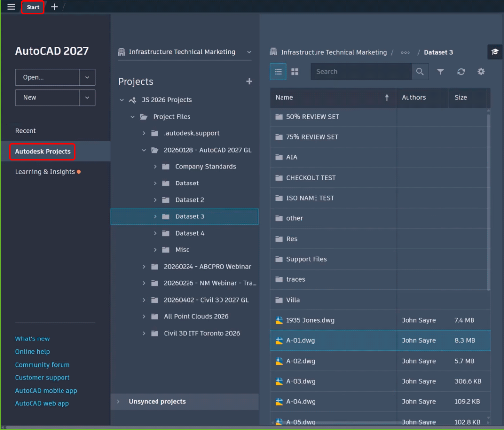Launch the AutoCAD web app link
The image size is (504, 430).
(x=42, y=403)
